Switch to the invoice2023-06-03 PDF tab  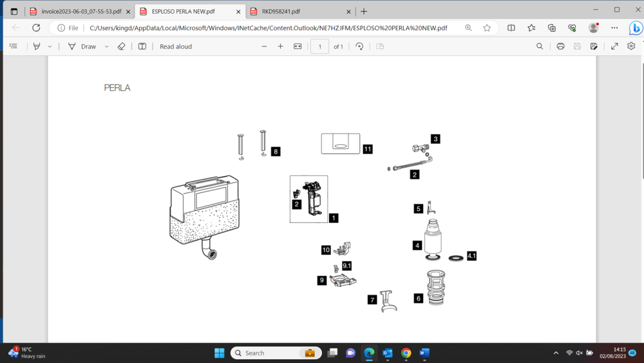point(80,12)
